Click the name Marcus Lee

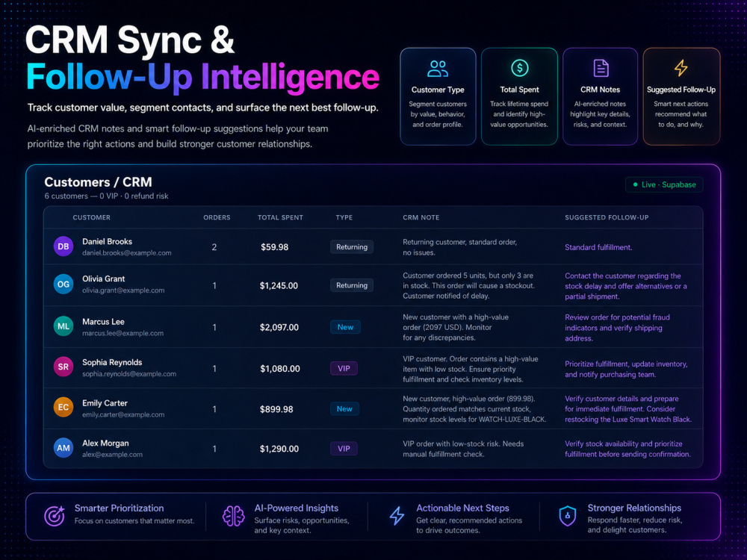(x=103, y=322)
